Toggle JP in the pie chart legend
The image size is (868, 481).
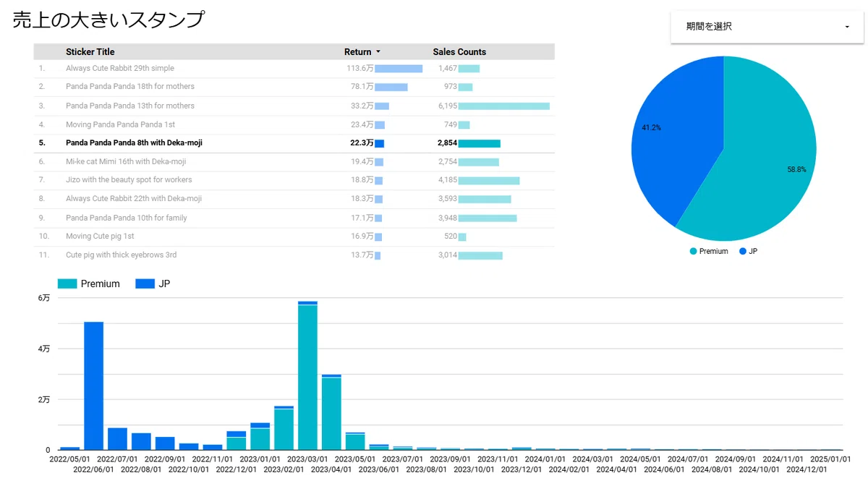coord(748,252)
